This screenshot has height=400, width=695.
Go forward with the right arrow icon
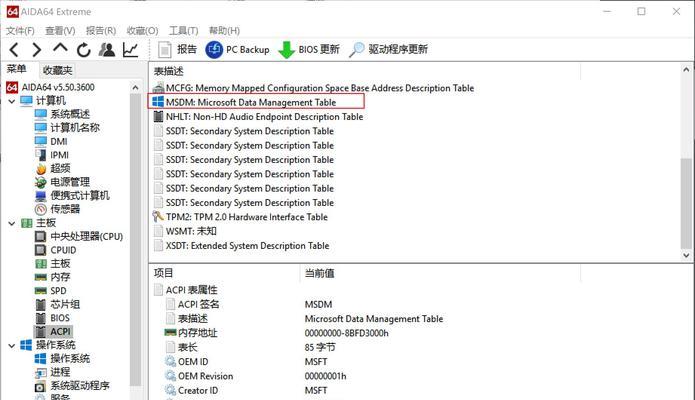tap(37, 50)
